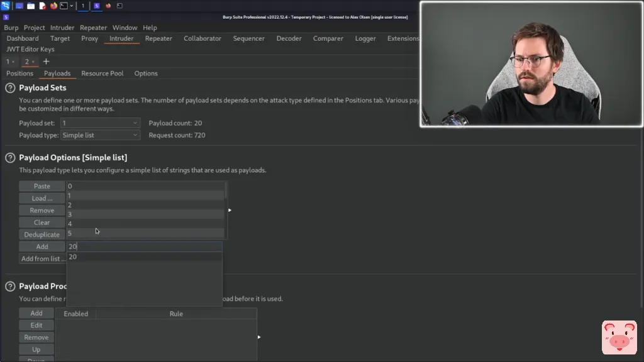Image resolution: width=644 pixels, height=362 pixels.
Task: Open the Payload Sets help icon
Action: point(10,88)
